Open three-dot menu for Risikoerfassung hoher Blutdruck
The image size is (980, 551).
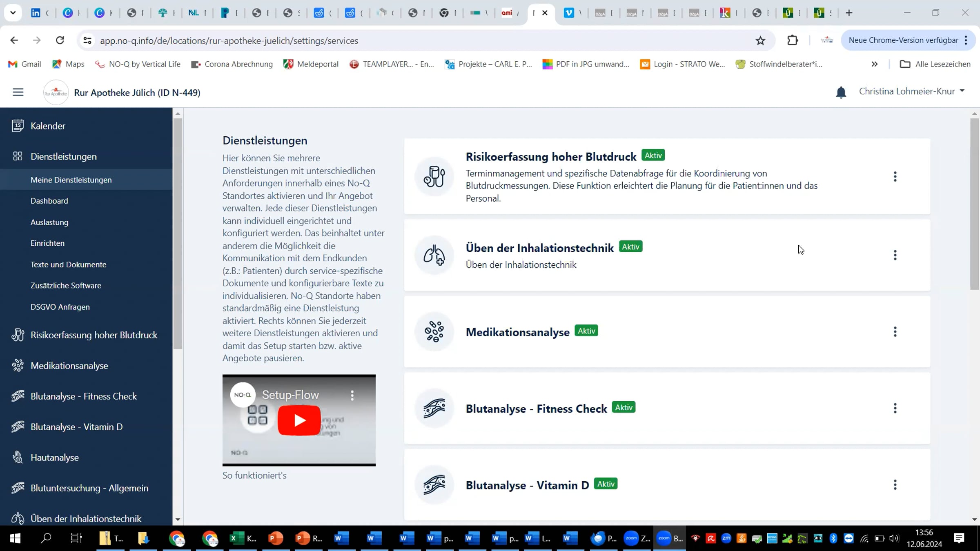[x=895, y=177]
